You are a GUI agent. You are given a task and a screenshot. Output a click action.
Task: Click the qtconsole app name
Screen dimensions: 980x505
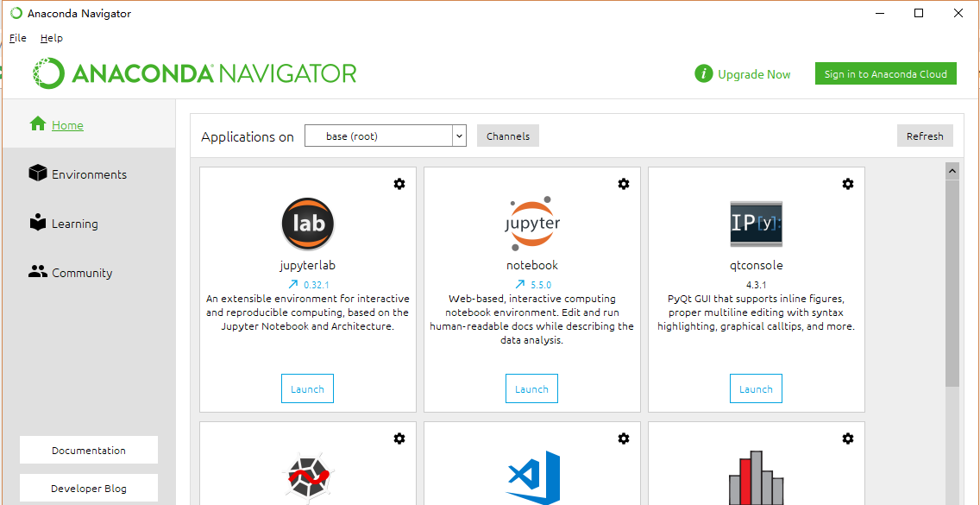(x=757, y=265)
